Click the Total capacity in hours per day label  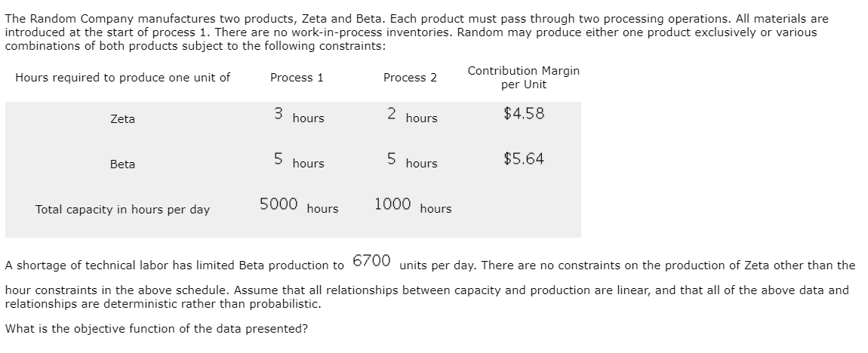(122, 210)
